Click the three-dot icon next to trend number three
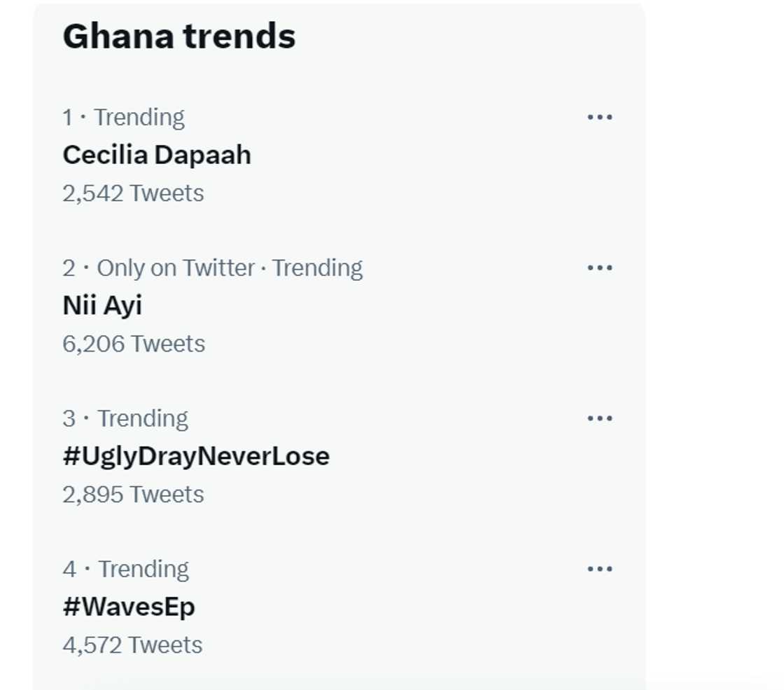784x690 pixels. tap(601, 418)
